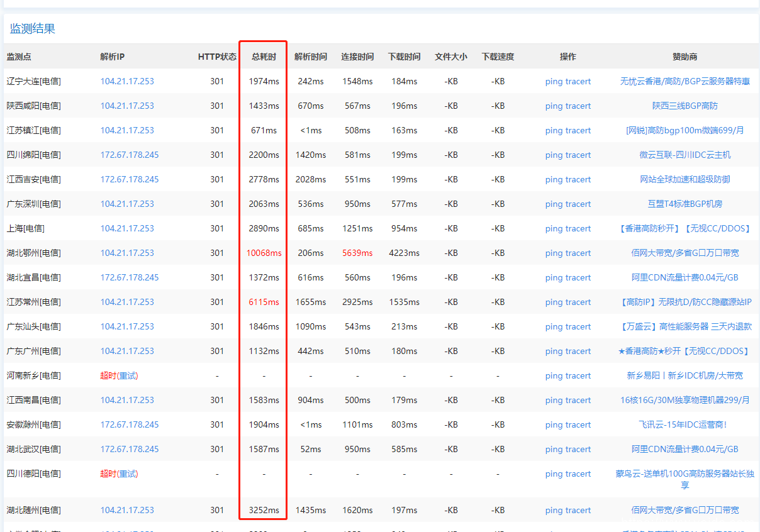Click the 解析时间 column header
The width and height of the screenshot is (760, 532).
(311, 57)
